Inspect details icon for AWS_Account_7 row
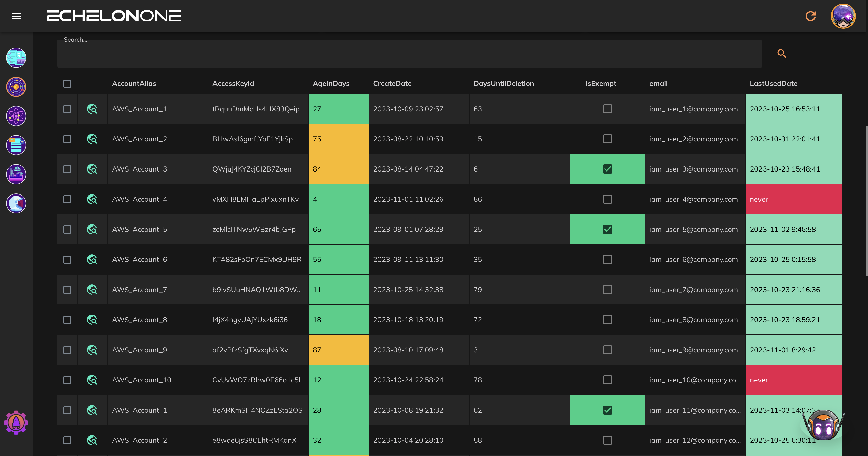The width and height of the screenshot is (868, 456). [x=92, y=290]
